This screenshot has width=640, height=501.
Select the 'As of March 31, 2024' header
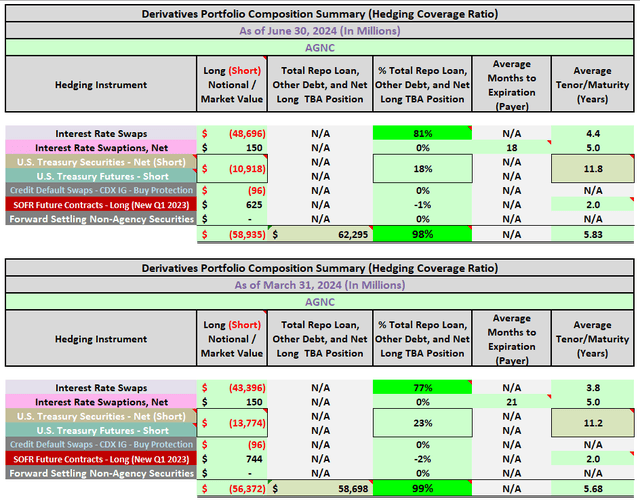pyautogui.click(x=320, y=285)
